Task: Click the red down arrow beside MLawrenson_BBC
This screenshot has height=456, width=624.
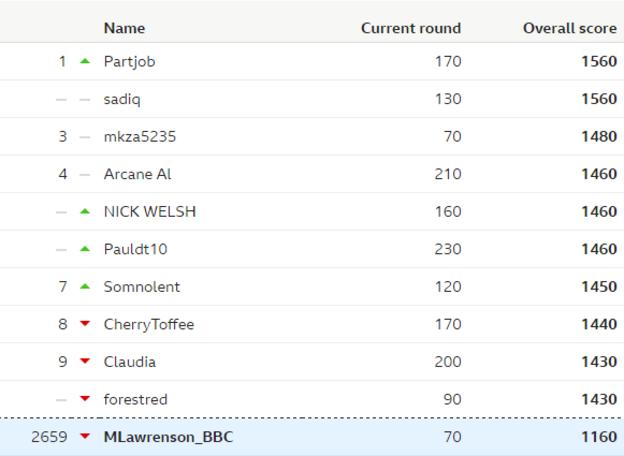Action: pos(85,436)
